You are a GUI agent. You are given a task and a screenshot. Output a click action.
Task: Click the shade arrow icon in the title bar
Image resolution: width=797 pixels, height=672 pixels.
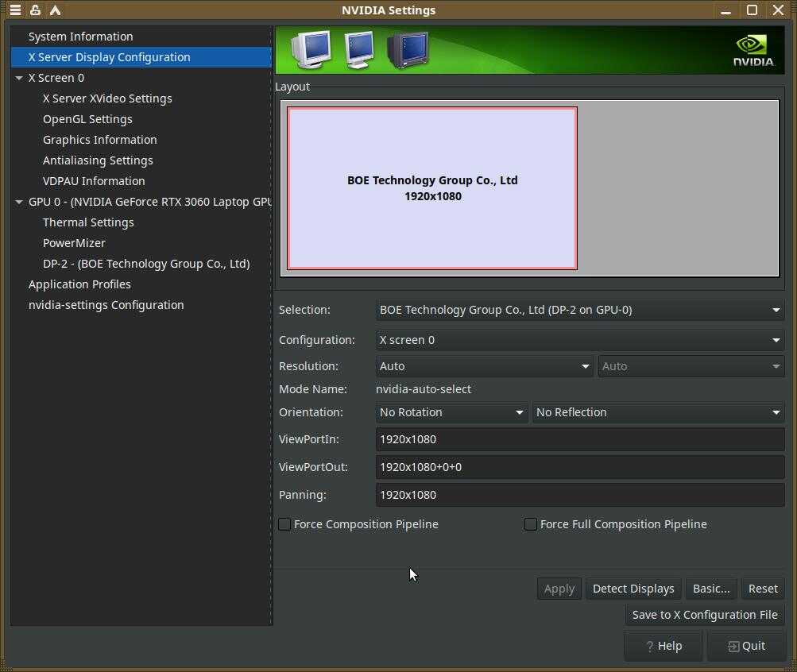click(55, 10)
